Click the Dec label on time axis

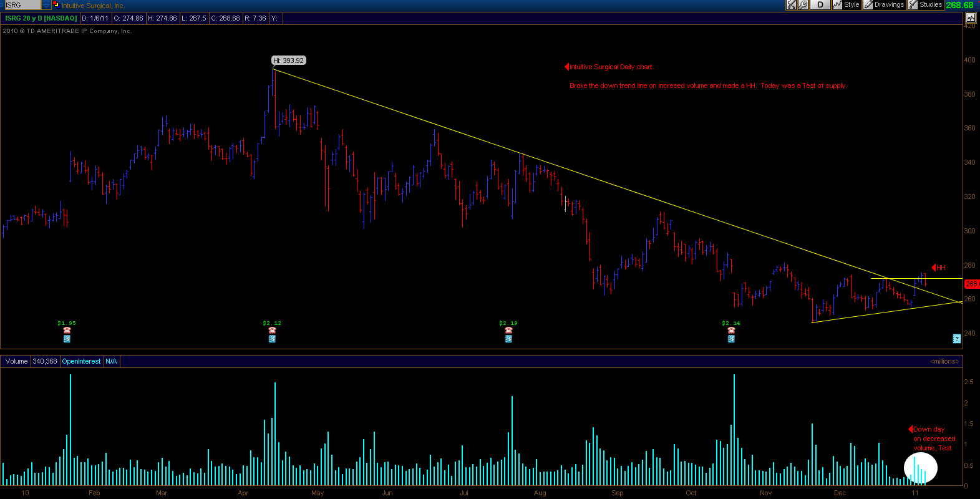(840, 493)
